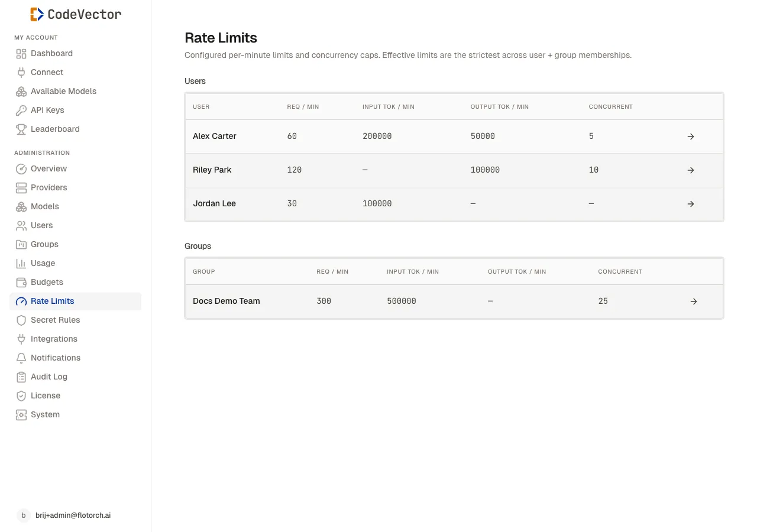The image size is (757, 532).
Task: Open Dashboard via its grid icon
Action: pos(21,54)
